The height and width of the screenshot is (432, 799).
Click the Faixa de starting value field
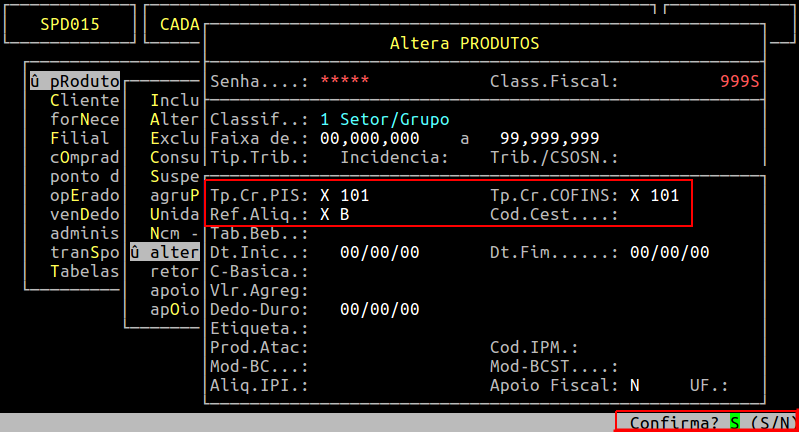coord(369,138)
